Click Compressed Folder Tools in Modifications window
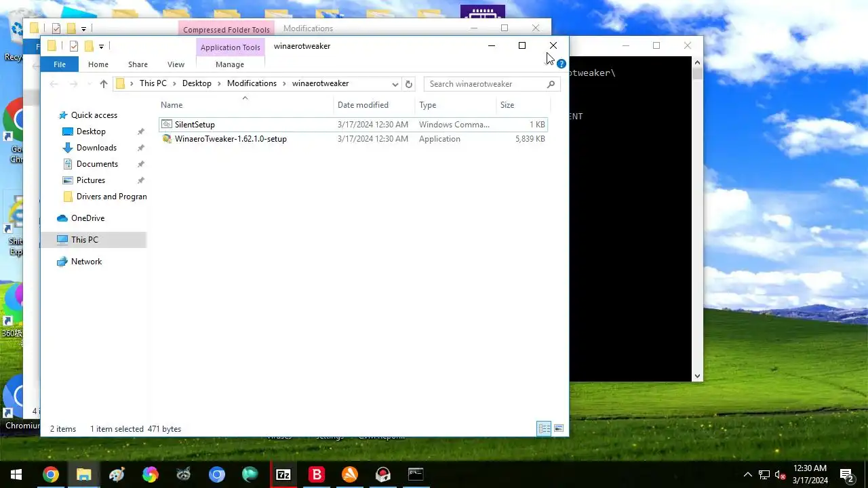The width and height of the screenshot is (868, 488). 226,29
